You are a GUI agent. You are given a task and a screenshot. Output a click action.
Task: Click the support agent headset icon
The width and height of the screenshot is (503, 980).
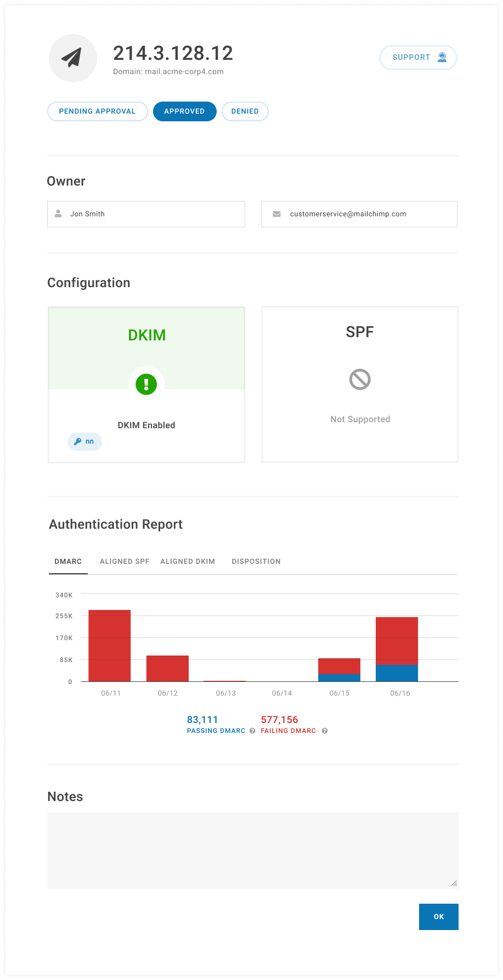[442, 57]
